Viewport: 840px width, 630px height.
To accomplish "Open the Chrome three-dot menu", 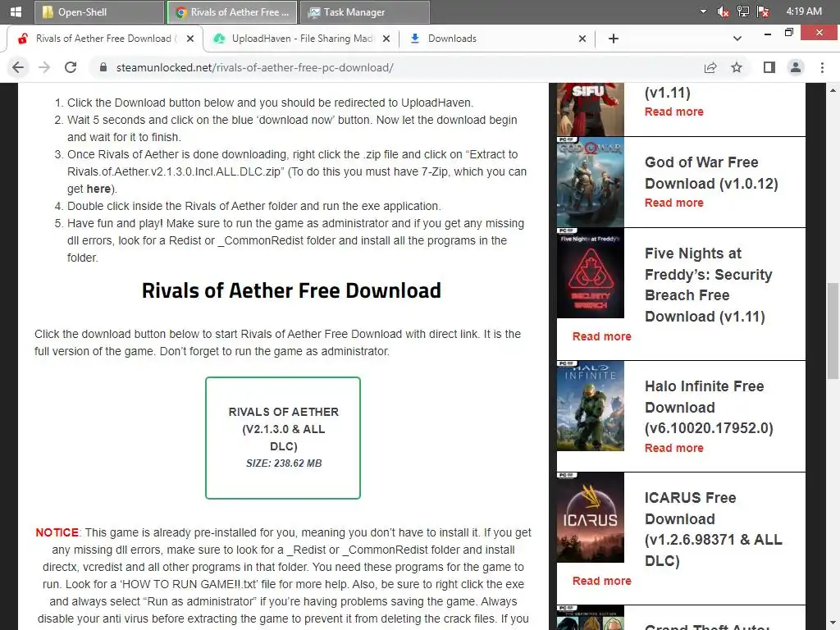I will (x=822, y=67).
